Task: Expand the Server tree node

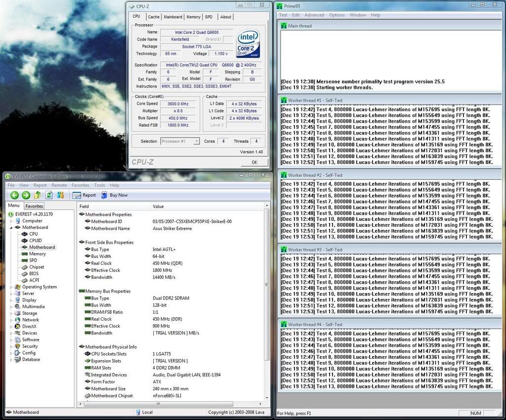Action: coord(11,294)
